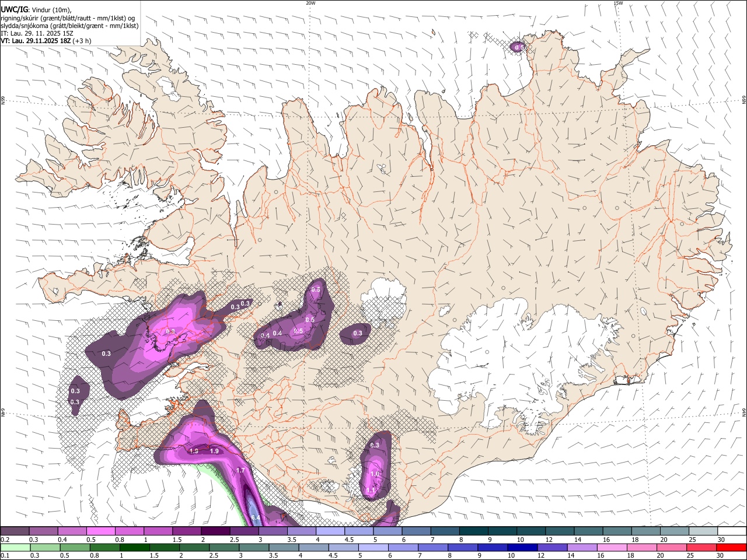
Task: Click the '15W' longitude label
Action: pos(619,3)
